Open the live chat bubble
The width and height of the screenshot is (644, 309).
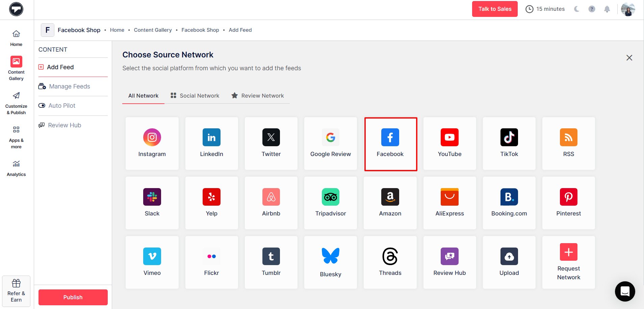point(624,291)
